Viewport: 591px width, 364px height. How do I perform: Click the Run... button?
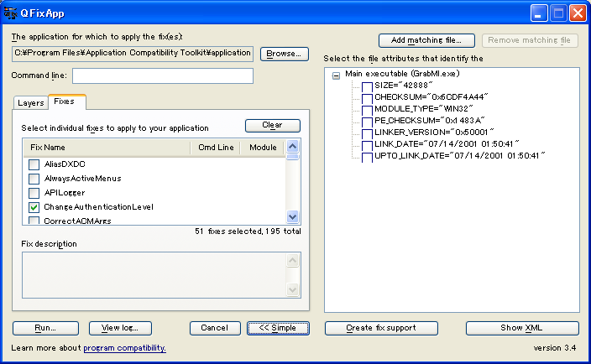(45, 328)
